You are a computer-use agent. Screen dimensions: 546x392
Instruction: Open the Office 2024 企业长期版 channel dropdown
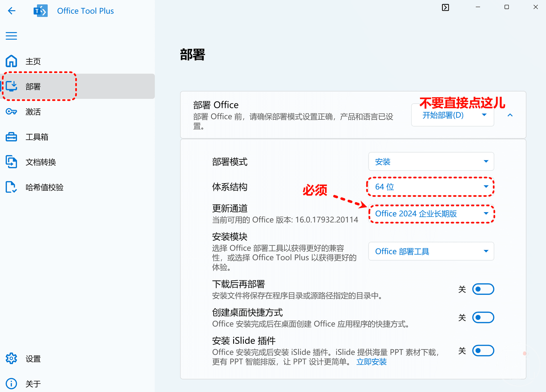431,214
